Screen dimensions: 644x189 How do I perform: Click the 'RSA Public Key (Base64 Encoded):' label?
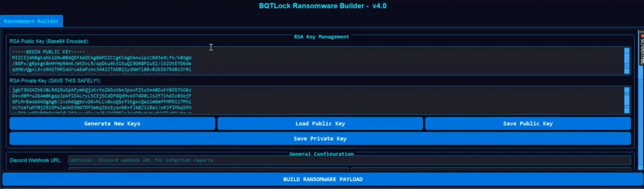coord(49,41)
